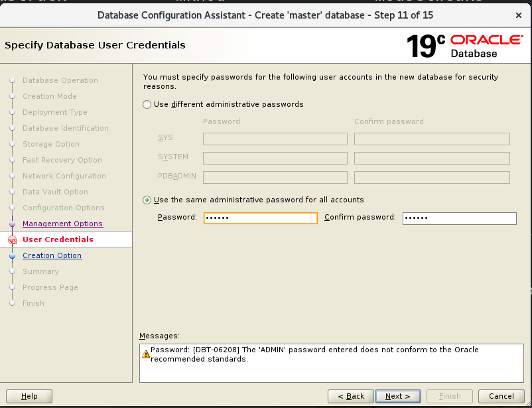Click the Creation Option step bullet
The height and width of the screenshot is (408, 532).
pos(12,256)
